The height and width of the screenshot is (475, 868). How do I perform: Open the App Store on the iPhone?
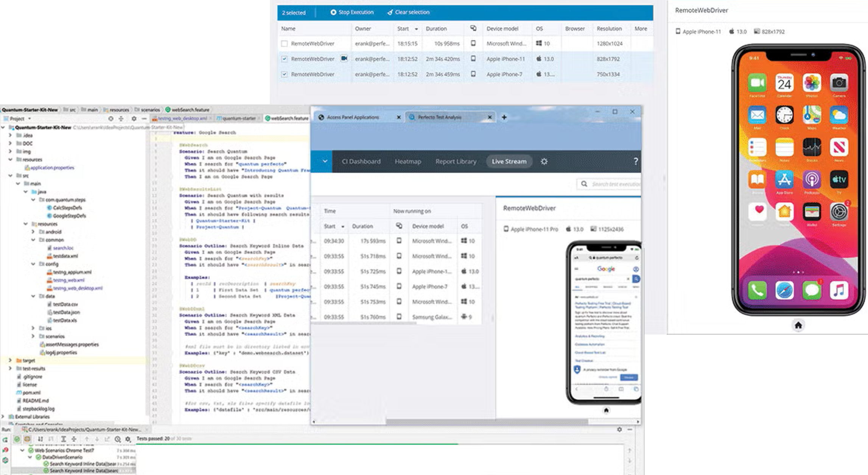[x=784, y=179]
